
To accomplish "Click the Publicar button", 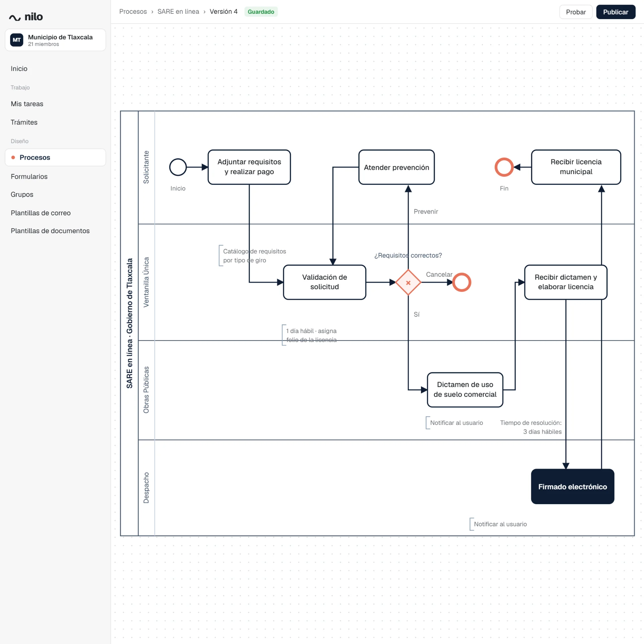I will coord(615,12).
